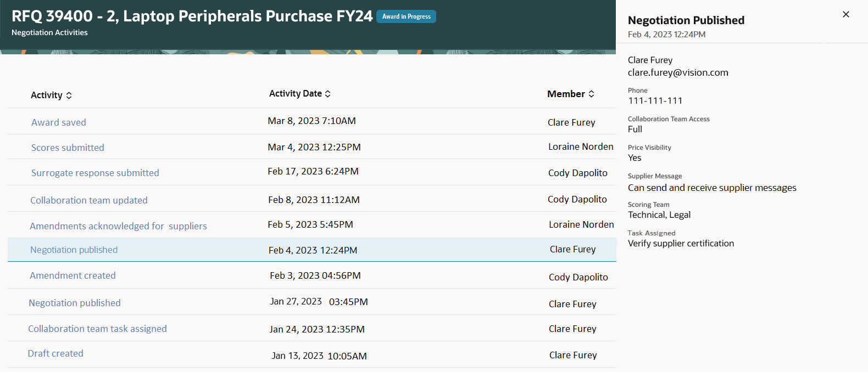The width and height of the screenshot is (868, 372).
Task: Open the Feb 4 Negotiation published link
Action: (x=74, y=250)
